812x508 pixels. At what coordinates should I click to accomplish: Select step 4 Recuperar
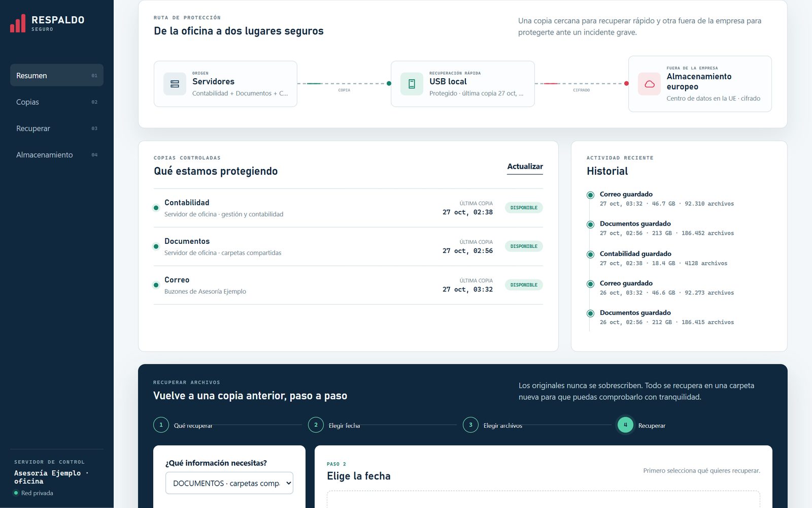point(641,425)
